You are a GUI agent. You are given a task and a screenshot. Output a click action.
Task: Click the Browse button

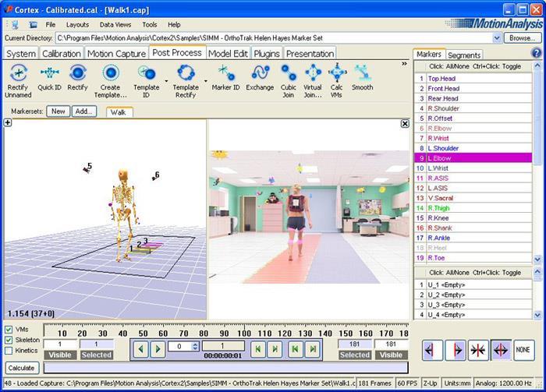(x=523, y=38)
